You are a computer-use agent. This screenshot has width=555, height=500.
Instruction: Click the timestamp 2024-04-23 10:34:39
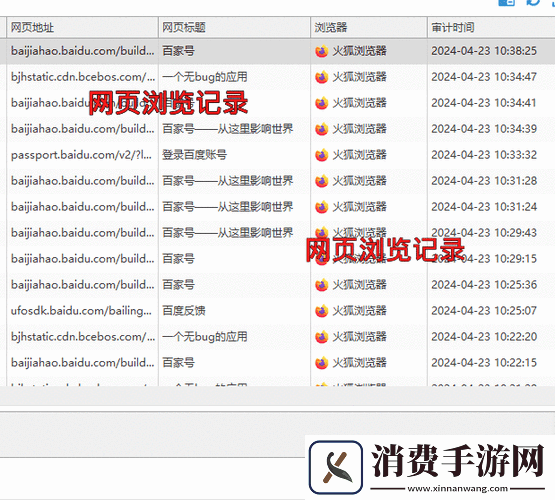484,129
